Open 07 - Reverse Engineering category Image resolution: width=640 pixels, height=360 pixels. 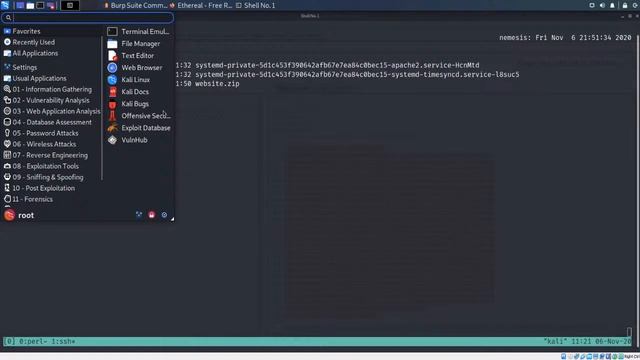pos(51,155)
